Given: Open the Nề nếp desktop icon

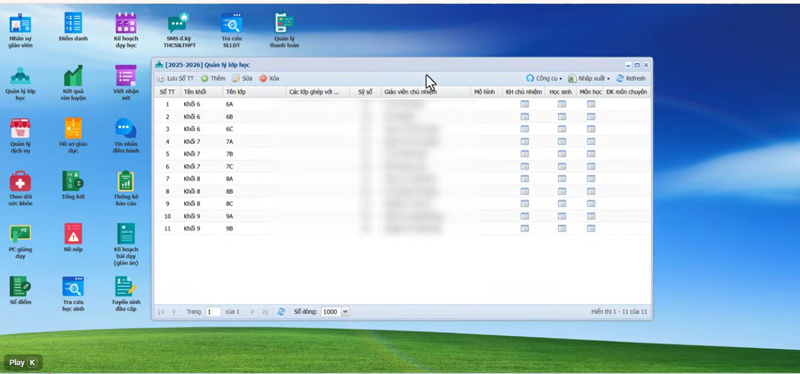Looking at the screenshot, I should tap(73, 238).
